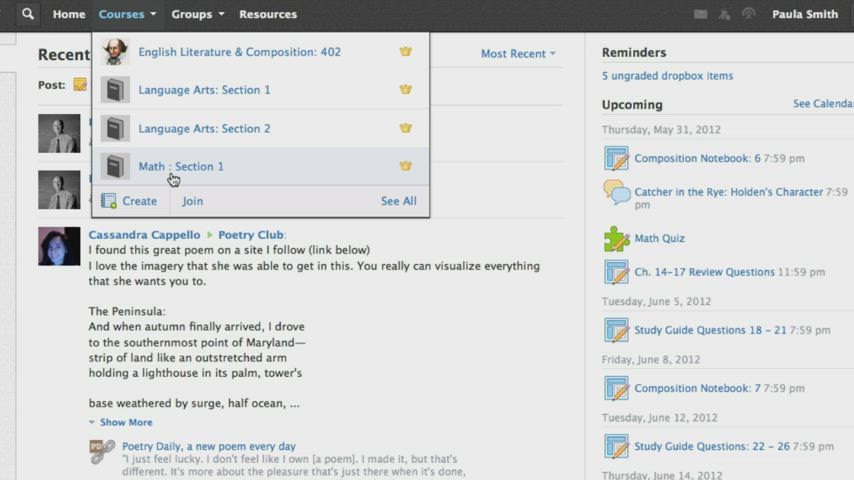Click the yellow post update note icon
Viewport: 854px width, 480px height.
coord(80,85)
